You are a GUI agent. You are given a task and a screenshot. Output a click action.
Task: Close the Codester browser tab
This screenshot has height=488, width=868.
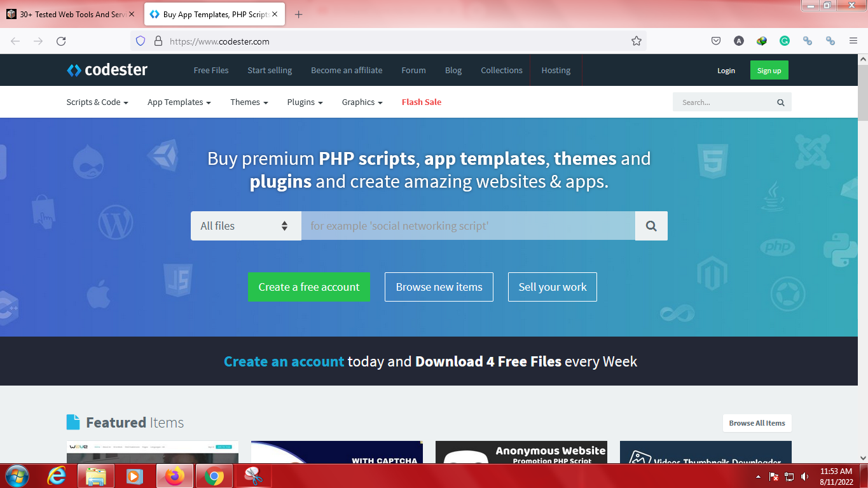[276, 14]
